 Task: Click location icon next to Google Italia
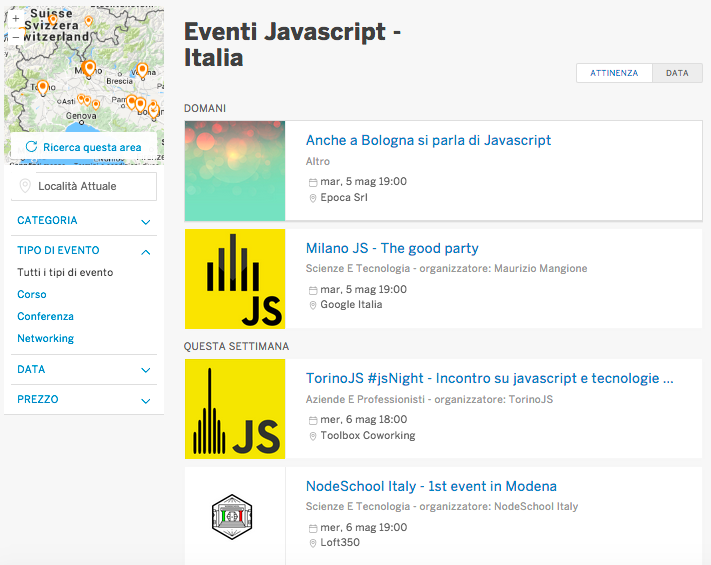click(313, 305)
